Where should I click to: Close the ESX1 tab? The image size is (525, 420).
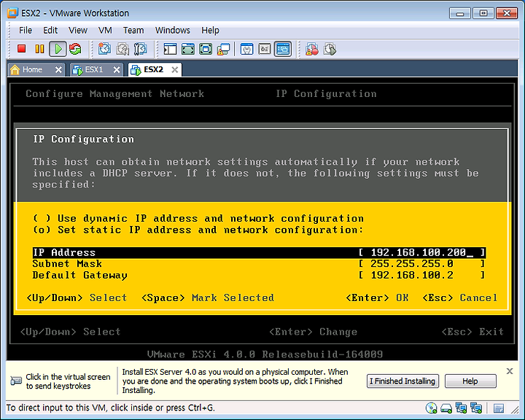point(117,70)
